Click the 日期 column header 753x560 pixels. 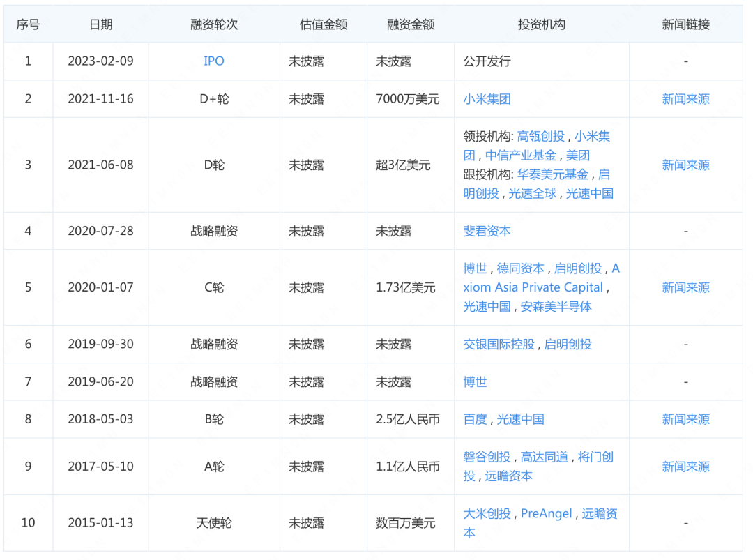tap(100, 24)
